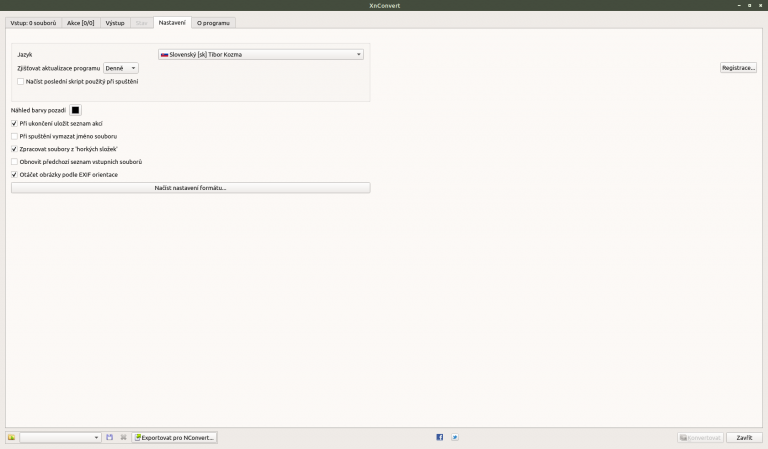
Task: Open the Jazyk language dropdown
Action: pyautogui.click(x=261, y=54)
